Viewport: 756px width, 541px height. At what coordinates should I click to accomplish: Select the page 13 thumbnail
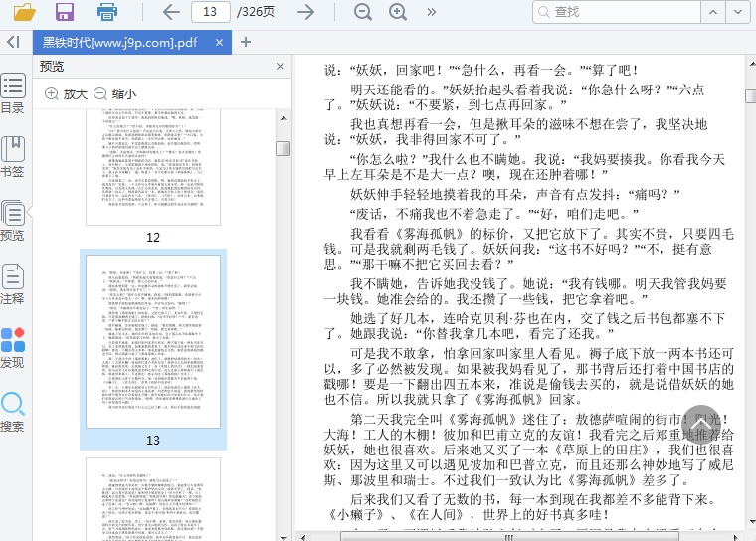click(x=153, y=341)
